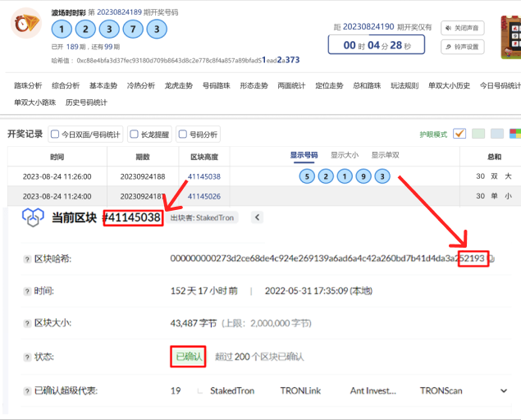The image size is (521, 420).
Task: Click help icon next to 区块哈希
Action: point(27,259)
